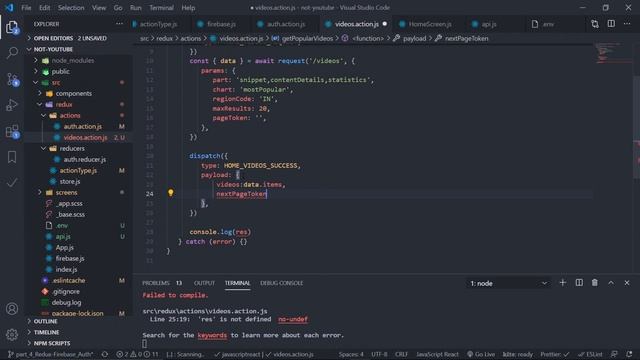Viewport: 640px width, 360px height.
Task: Switch to the auth.action.js editor tab
Action: (x=286, y=24)
